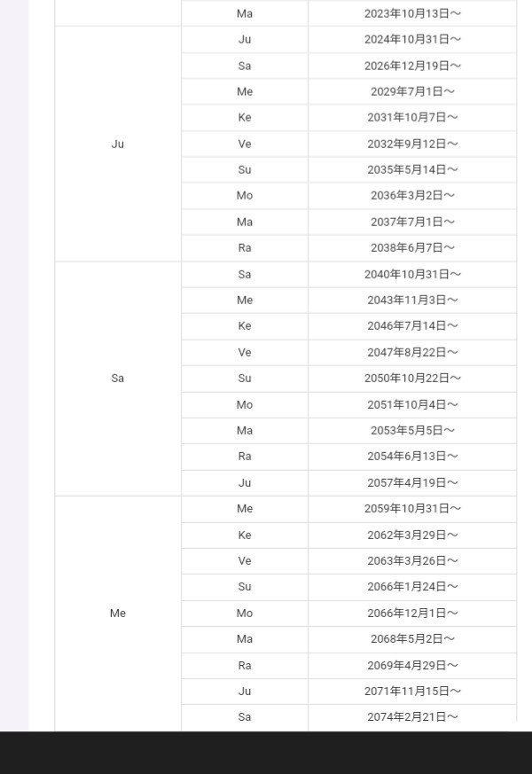The height and width of the screenshot is (774, 532).
Task: Click the 2053年5月5日～ date cell
Action: click(x=412, y=430)
